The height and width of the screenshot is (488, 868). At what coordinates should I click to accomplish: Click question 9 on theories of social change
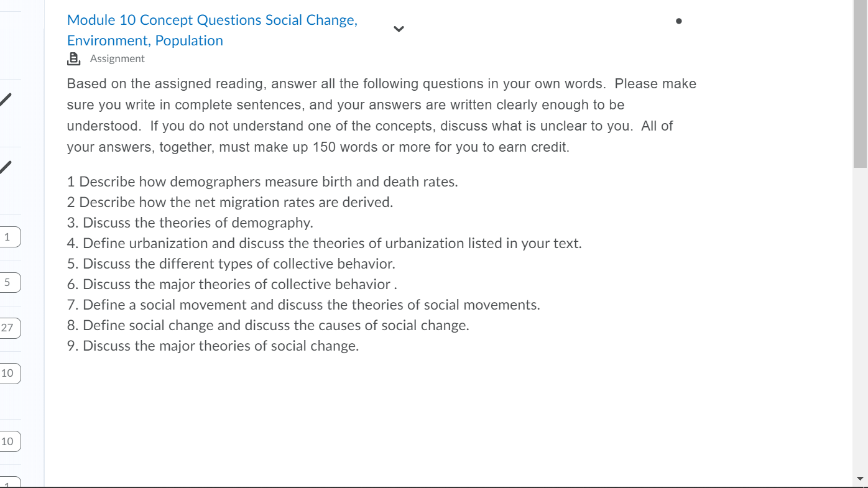(x=213, y=346)
